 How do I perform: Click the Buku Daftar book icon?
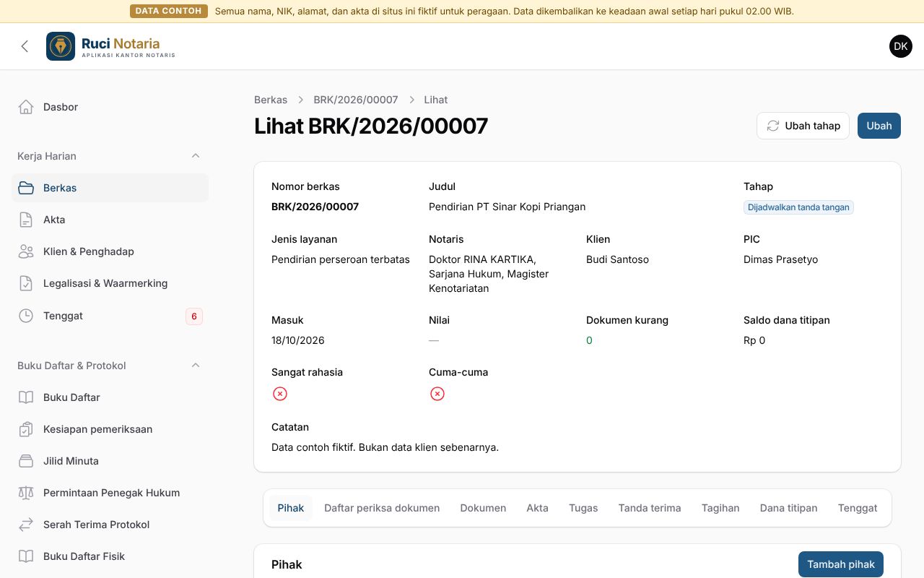coord(26,397)
